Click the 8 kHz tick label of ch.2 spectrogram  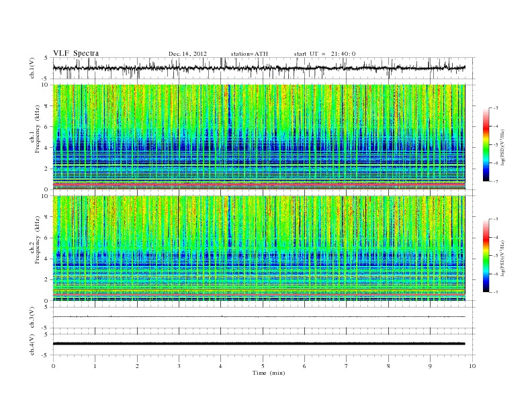tap(46, 217)
